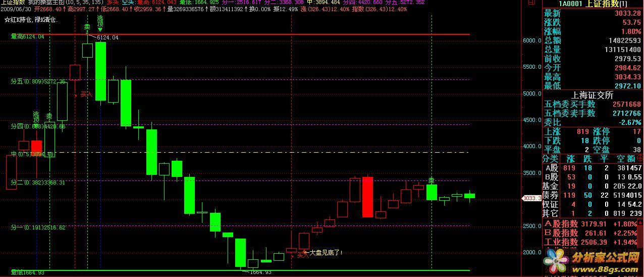Click the 中 midpoint level label at 3894
The image size is (644, 277).
tap(32, 154)
